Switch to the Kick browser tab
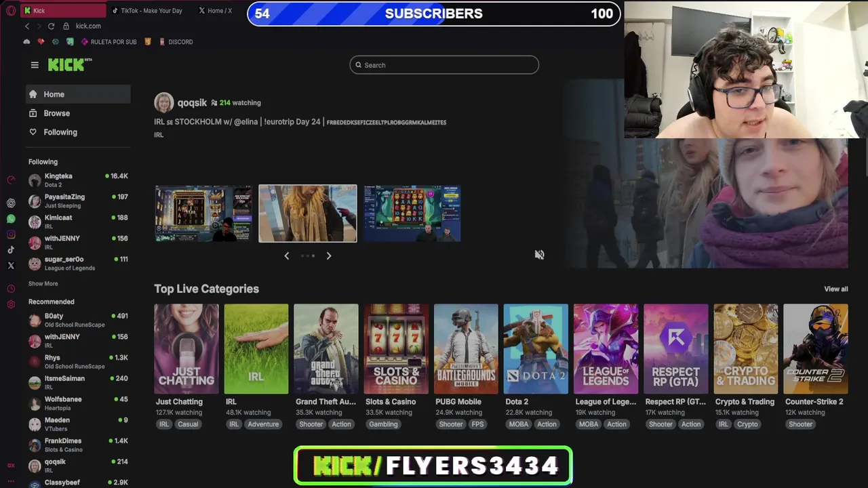Viewport: 868px width, 488px height. (x=63, y=10)
